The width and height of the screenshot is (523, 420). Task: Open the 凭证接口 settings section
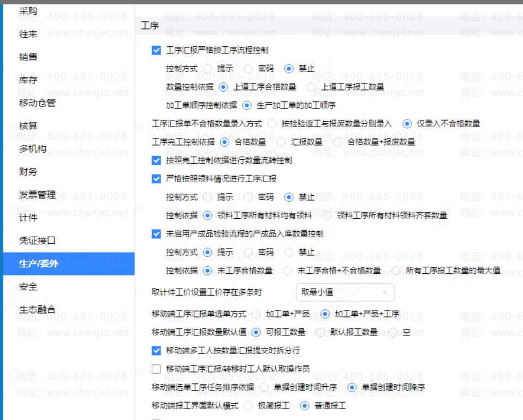pyautogui.click(x=37, y=241)
